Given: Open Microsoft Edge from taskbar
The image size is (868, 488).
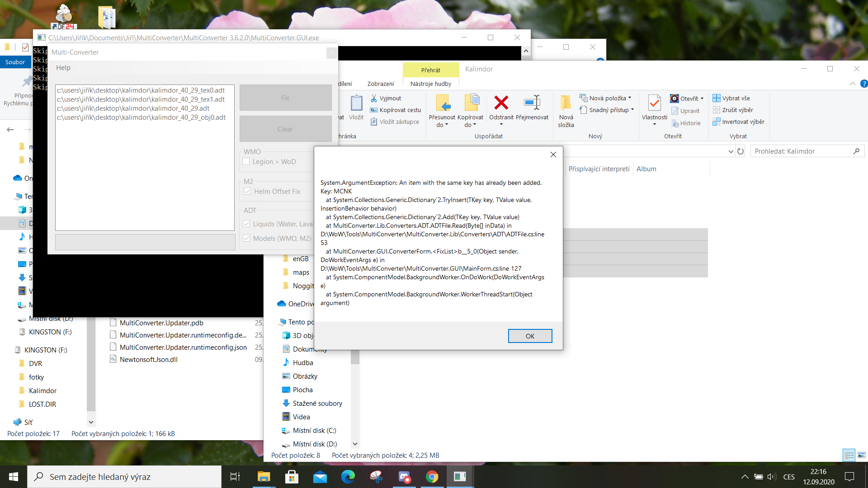Looking at the screenshot, I should (348, 477).
